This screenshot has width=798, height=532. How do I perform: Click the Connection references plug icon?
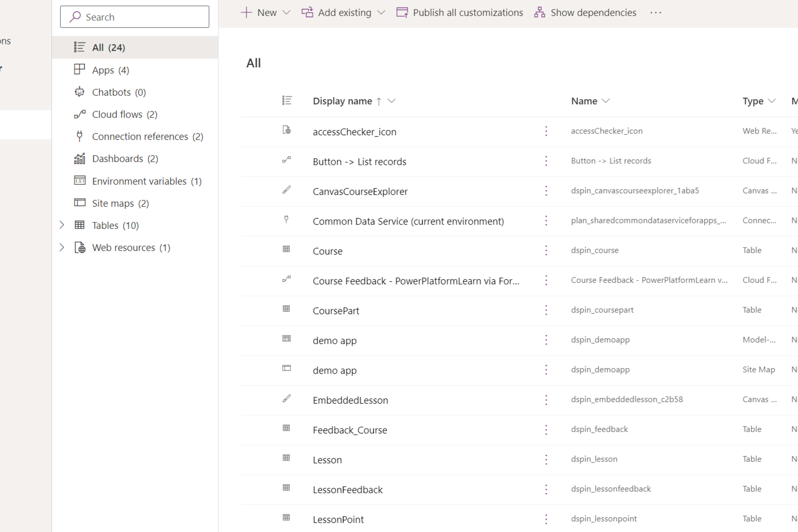pos(80,136)
